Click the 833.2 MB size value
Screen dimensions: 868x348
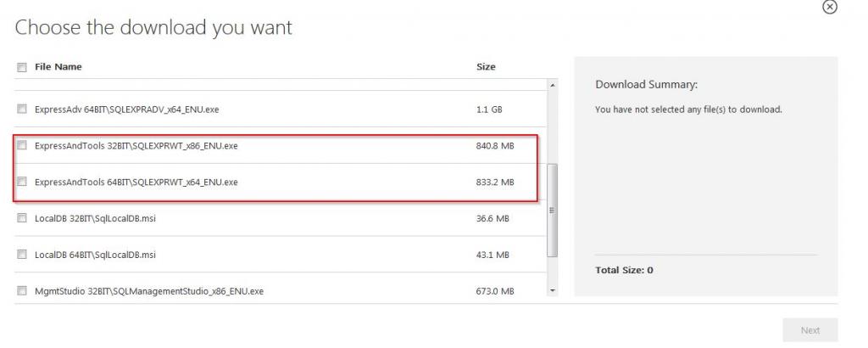click(495, 182)
